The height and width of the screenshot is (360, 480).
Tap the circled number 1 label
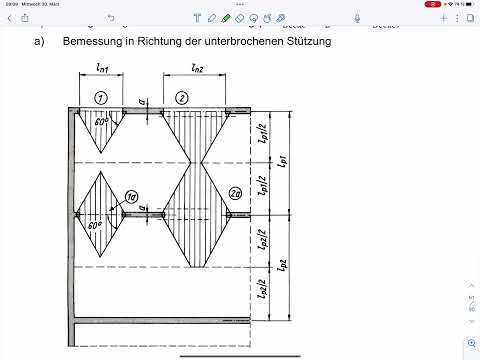click(101, 98)
